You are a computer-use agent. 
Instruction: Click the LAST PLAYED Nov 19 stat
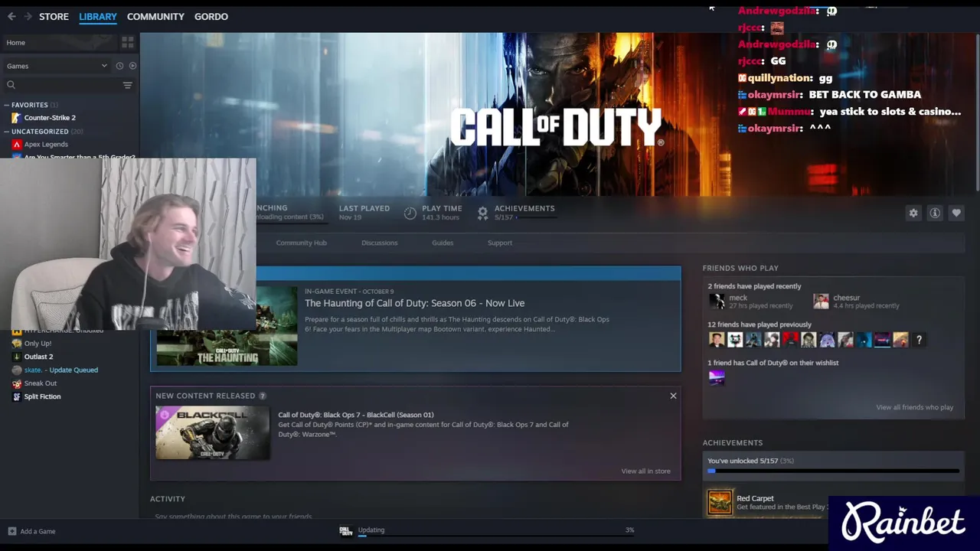364,212
